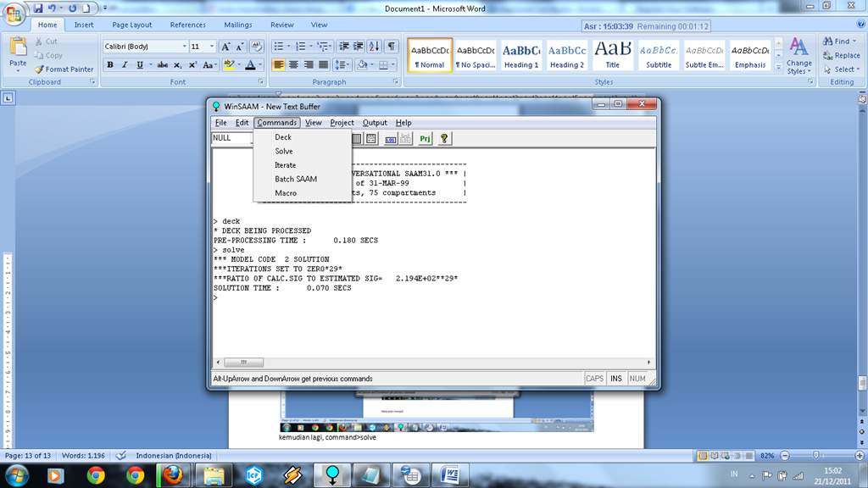
Task: Open the Insert ribbon tab
Action: coord(84,25)
